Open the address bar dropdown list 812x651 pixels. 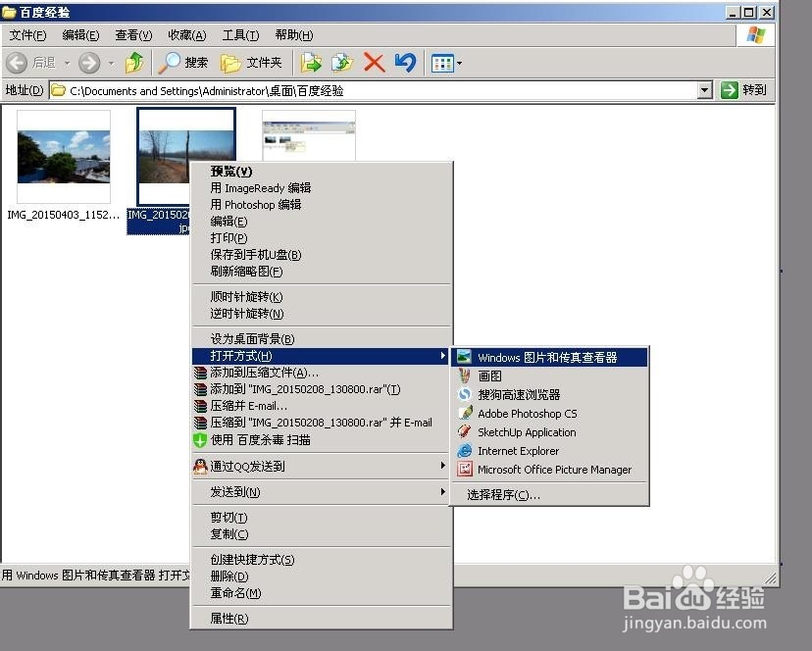point(704,90)
